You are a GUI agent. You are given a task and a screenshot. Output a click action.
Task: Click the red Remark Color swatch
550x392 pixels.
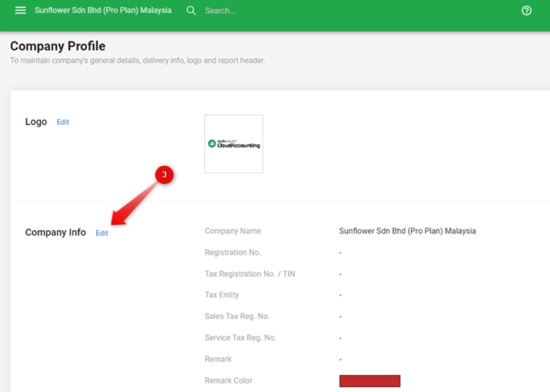pos(370,381)
